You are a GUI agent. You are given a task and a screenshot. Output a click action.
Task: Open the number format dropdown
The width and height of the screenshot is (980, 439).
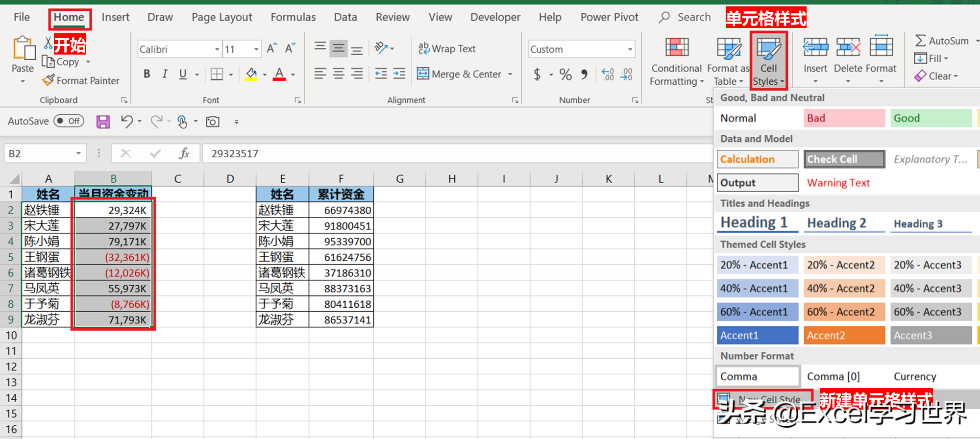[x=630, y=49]
